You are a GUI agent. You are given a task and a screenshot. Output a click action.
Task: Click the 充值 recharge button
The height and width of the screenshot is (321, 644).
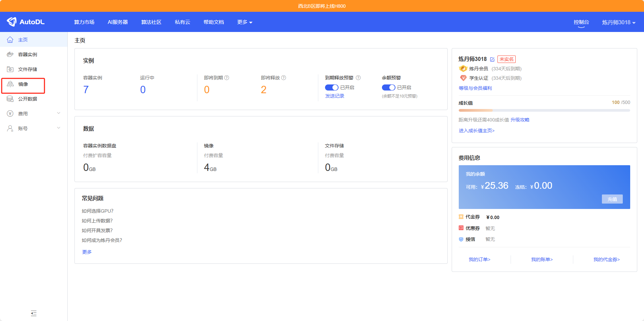point(612,199)
